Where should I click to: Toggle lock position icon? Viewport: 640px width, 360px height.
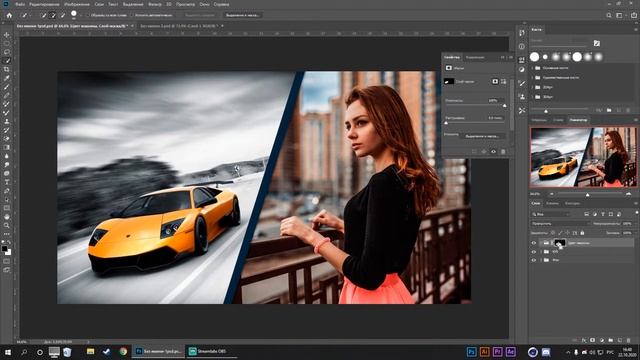pyautogui.click(x=568, y=233)
